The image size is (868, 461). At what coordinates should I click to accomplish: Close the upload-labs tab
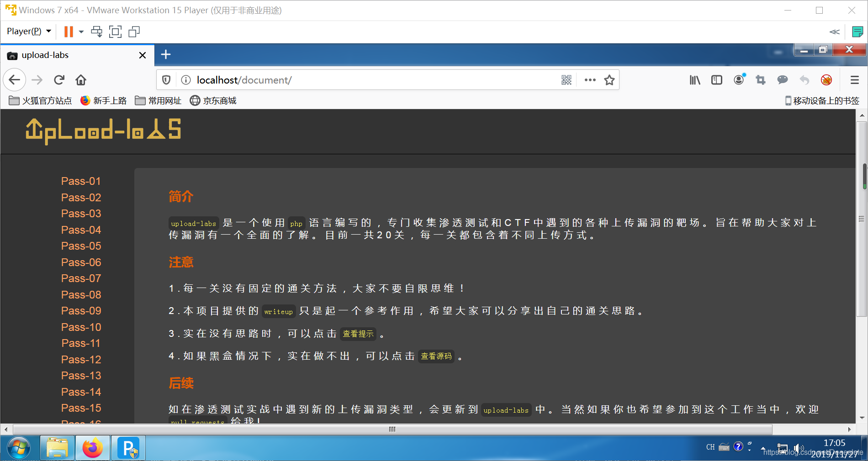[x=143, y=55]
